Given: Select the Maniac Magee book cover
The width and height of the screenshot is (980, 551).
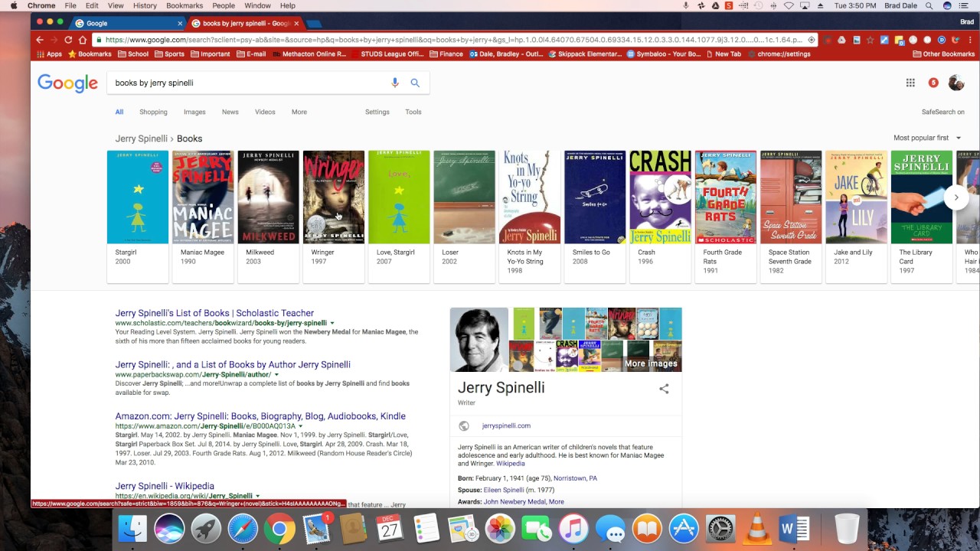Looking at the screenshot, I should (203, 197).
